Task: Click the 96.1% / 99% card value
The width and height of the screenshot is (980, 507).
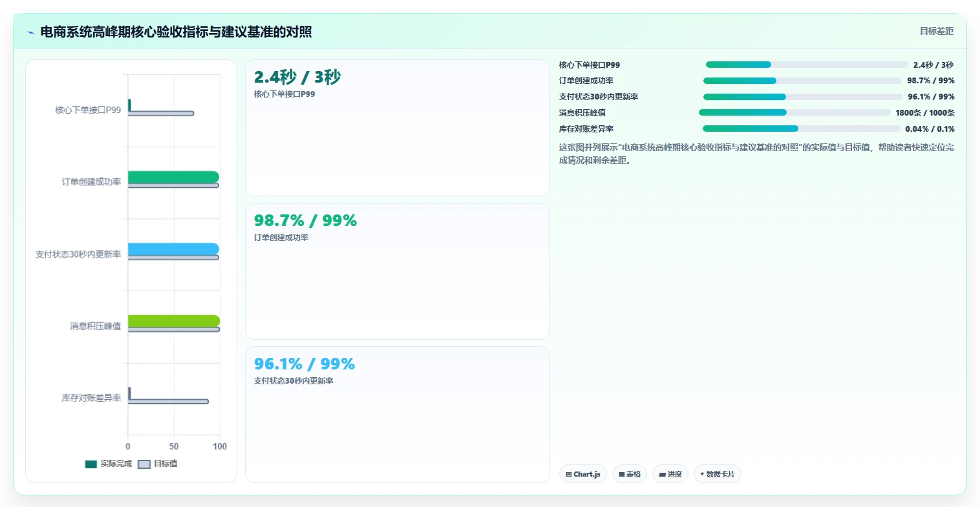Action: click(304, 364)
